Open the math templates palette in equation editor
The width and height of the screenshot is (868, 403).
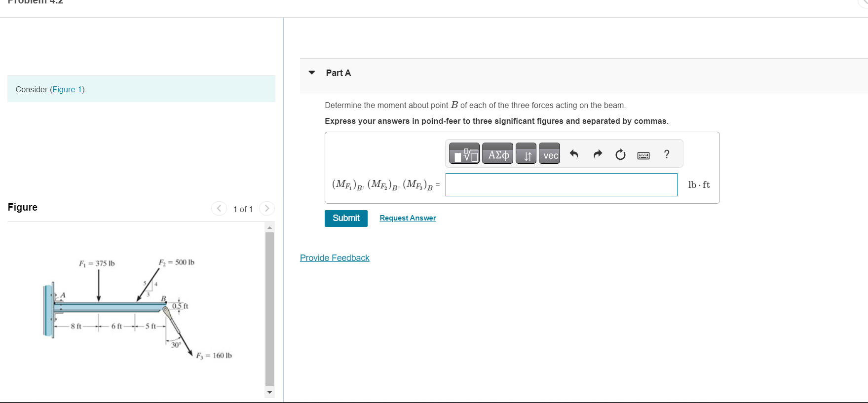[464, 153]
